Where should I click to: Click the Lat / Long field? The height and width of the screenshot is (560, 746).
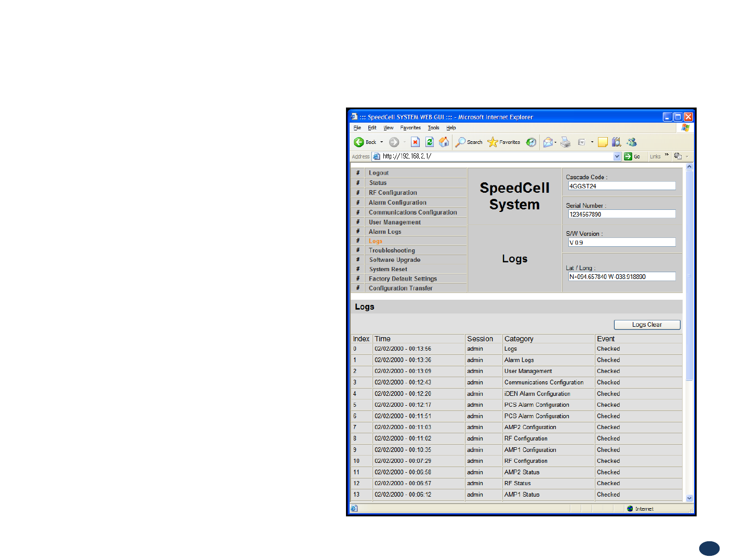coord(622,276)
